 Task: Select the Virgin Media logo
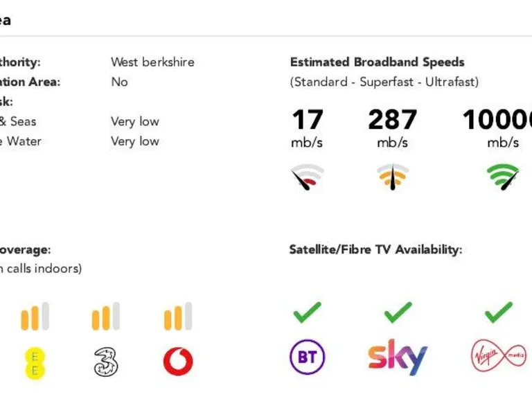pos(498,357)
